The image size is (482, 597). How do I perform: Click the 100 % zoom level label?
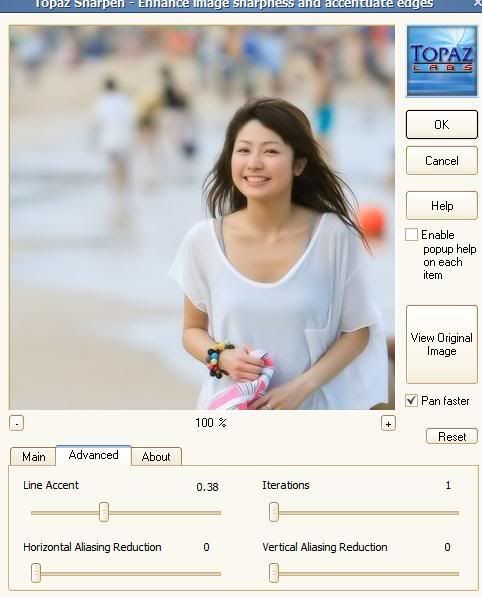click(211, 423)
